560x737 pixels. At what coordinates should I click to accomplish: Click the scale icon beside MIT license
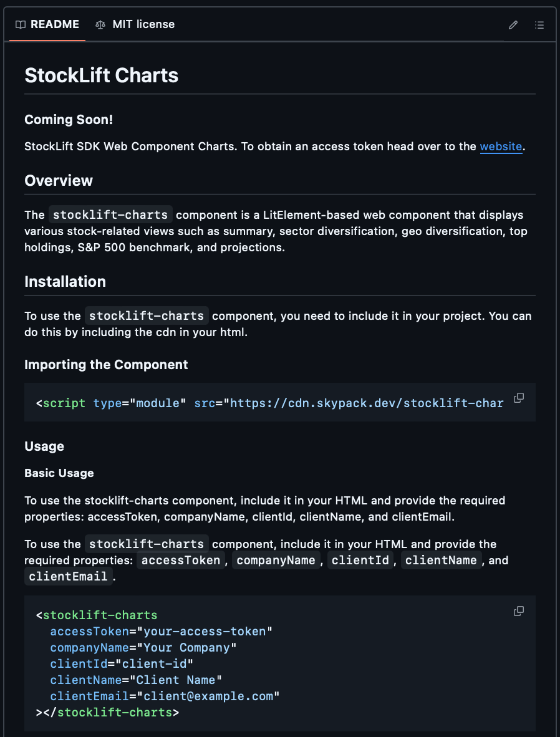[x=100, y=25]
